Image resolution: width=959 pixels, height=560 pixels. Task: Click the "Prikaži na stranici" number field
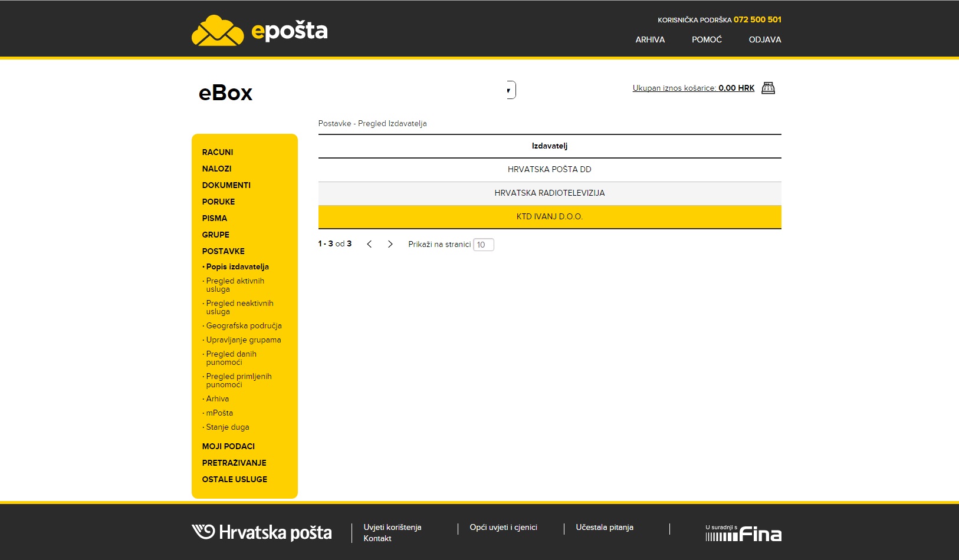[484, 244]
